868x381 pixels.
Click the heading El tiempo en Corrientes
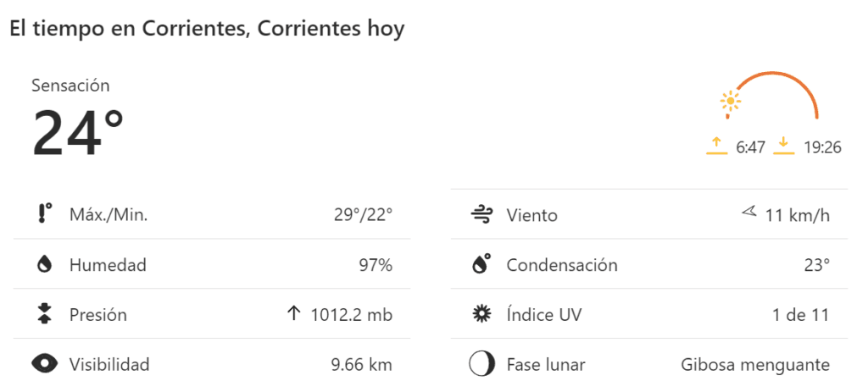[x=207, y=29]
